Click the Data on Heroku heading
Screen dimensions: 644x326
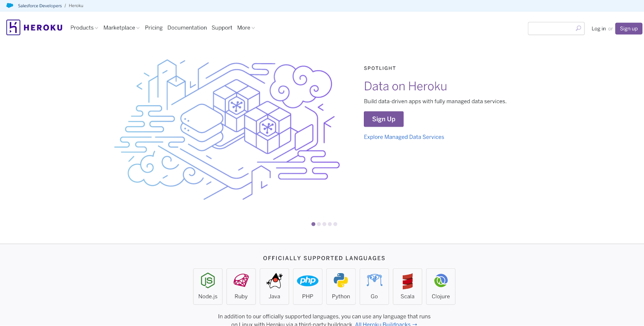tap(405, 86)
